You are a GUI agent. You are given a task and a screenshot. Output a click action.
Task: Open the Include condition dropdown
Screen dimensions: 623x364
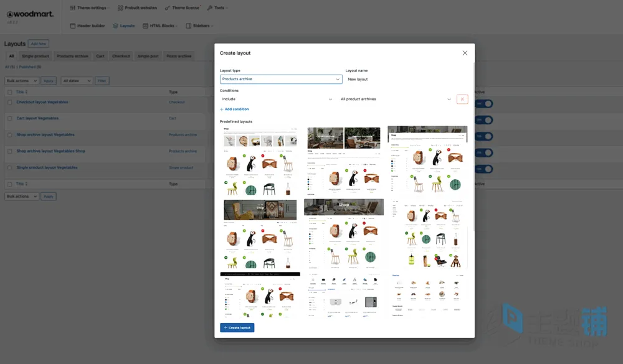pyautogui.click(x=277, y=99)
